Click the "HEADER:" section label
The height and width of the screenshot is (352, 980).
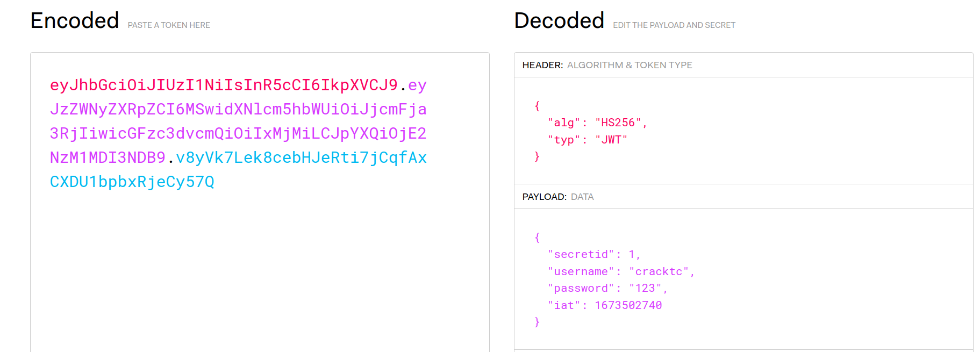(x=542, y=65)
